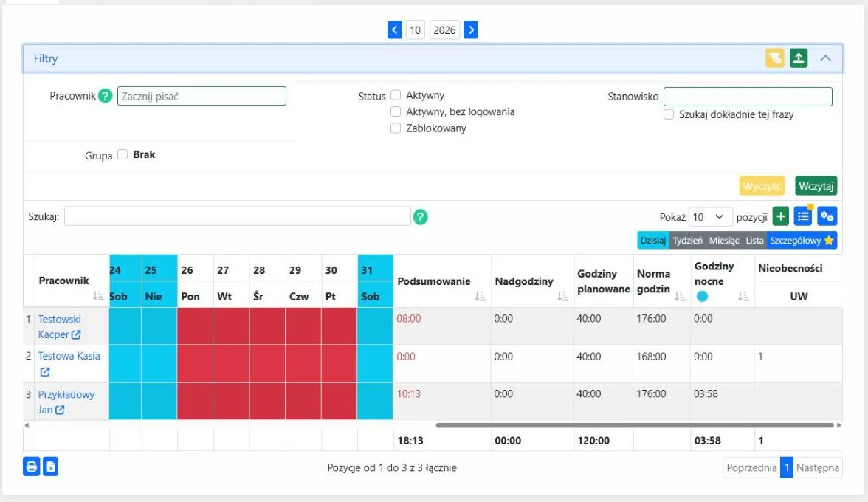Switch to the Szczegółowy view
The width and height of the screenshot is (868, 502).
click(802, 240)
